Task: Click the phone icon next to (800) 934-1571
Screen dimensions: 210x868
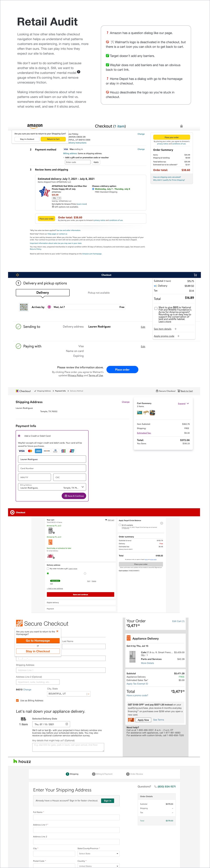Action: (156, 787)
